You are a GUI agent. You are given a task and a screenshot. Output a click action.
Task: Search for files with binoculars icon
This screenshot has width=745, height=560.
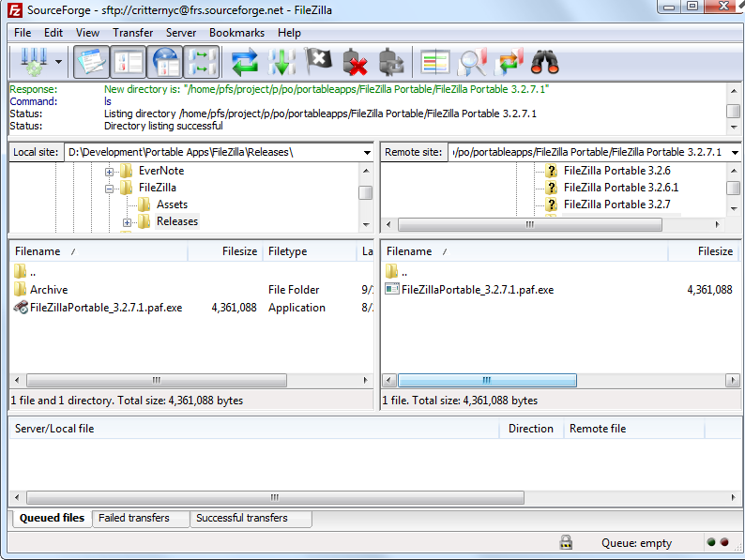[545, 62]
